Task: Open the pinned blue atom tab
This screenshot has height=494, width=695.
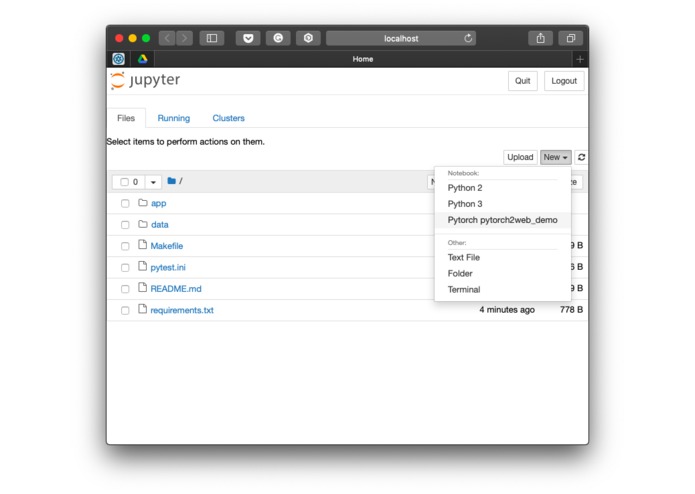Action: click(118, 59)
